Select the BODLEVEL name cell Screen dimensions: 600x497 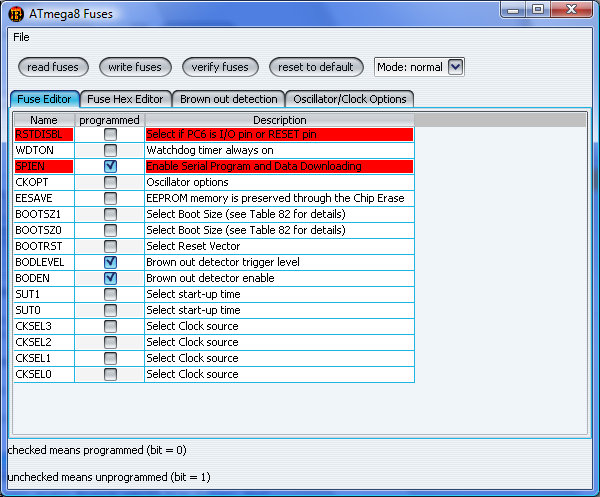click(x=44, y=262)
